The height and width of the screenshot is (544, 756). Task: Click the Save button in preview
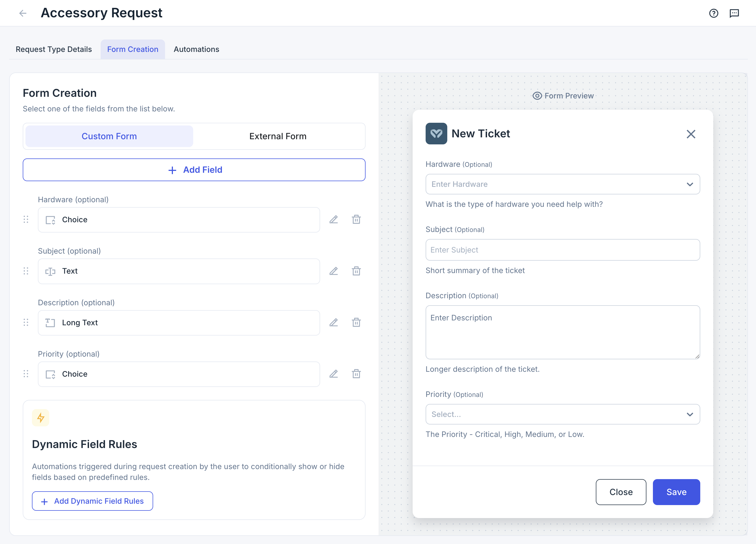[x=676, y=492]
